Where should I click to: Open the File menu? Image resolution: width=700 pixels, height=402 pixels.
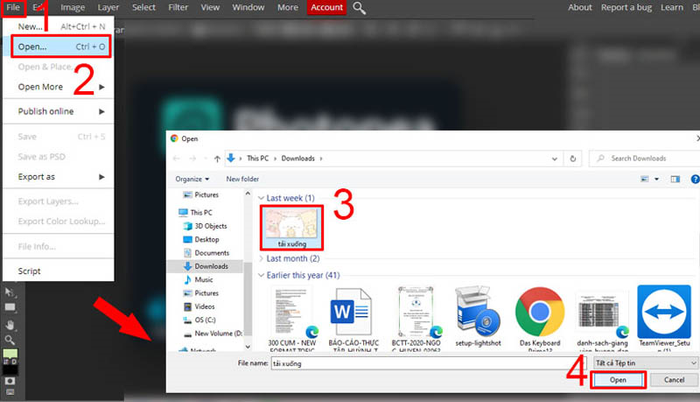tap(13, 8)
